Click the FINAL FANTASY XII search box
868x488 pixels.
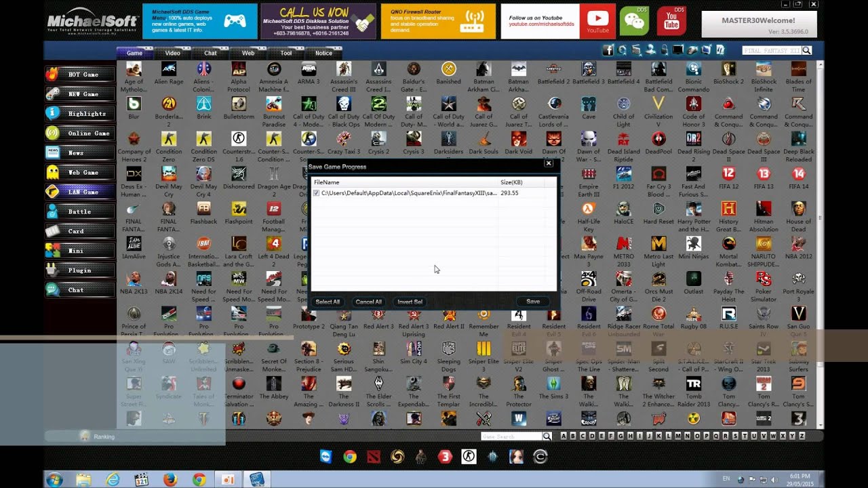pos(772,50)
